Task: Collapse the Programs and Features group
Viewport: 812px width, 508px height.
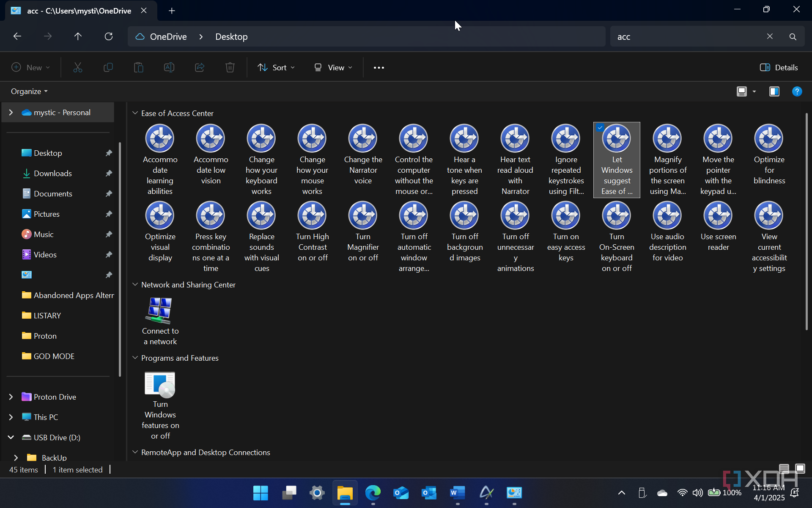Action: click(x=135, y=358)
